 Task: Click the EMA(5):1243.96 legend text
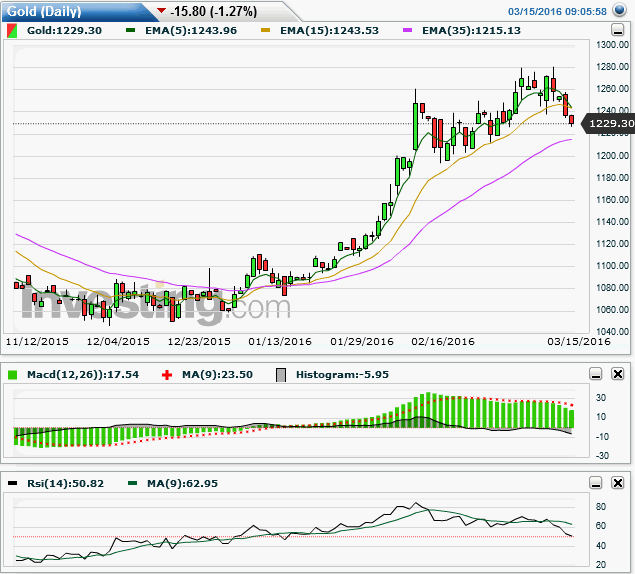[x=191, y=30]
